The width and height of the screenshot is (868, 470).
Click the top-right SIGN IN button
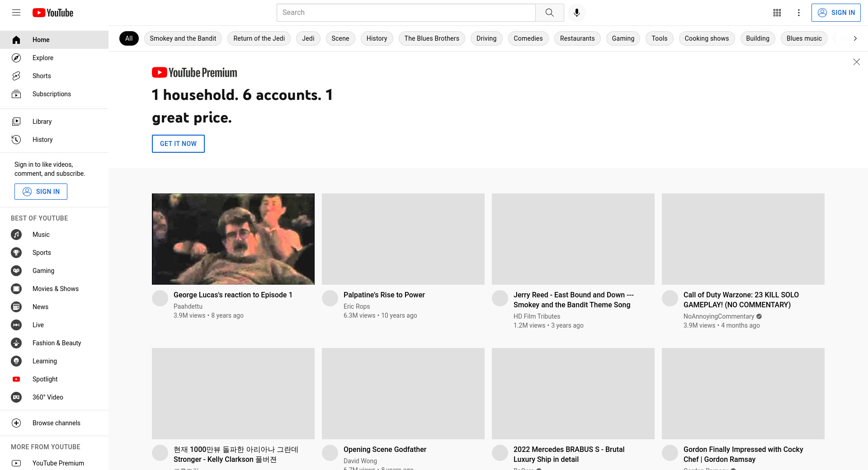tap(836, 13)
